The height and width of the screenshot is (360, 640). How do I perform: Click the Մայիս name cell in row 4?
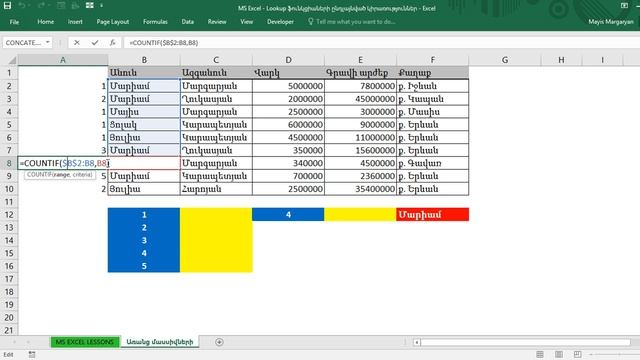[144, 112]
